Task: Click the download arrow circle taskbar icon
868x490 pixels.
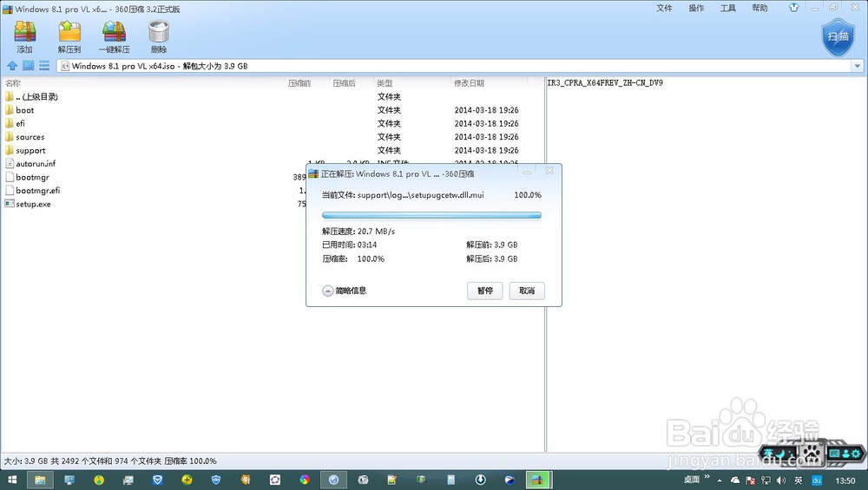Action: [x=480, y=480]
